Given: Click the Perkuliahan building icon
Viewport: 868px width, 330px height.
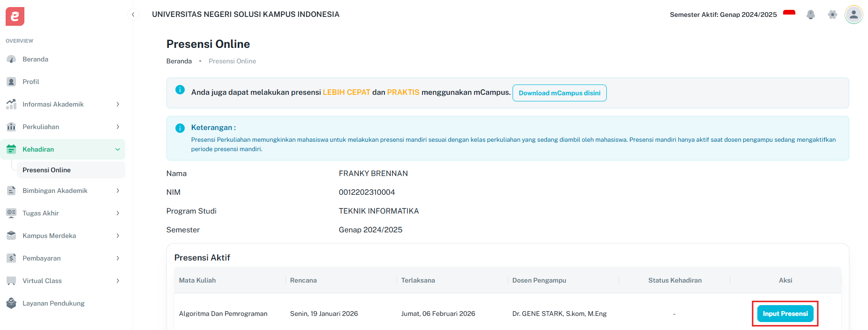Looking at the screenshot, I should click(11, 127).
